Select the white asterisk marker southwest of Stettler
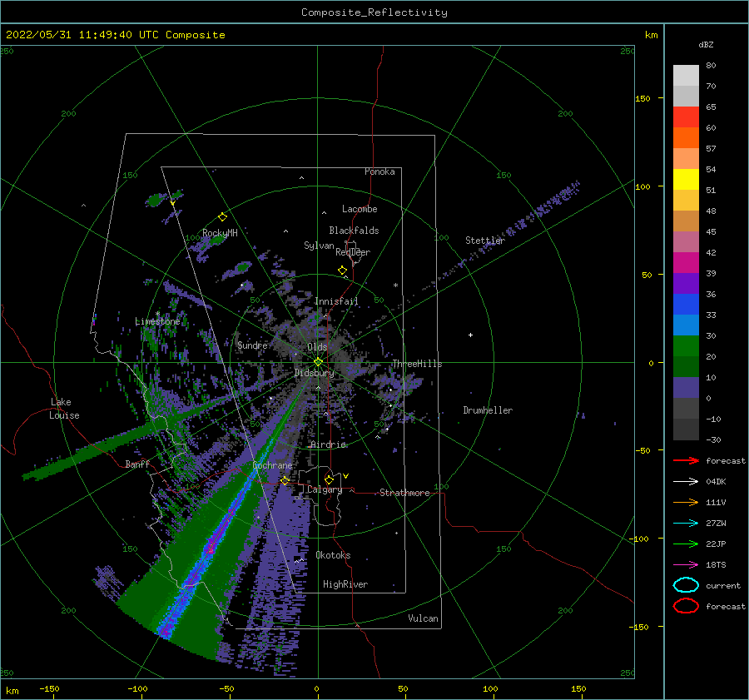The width and height of the screenshot is (749, 700). pos(395,285)
